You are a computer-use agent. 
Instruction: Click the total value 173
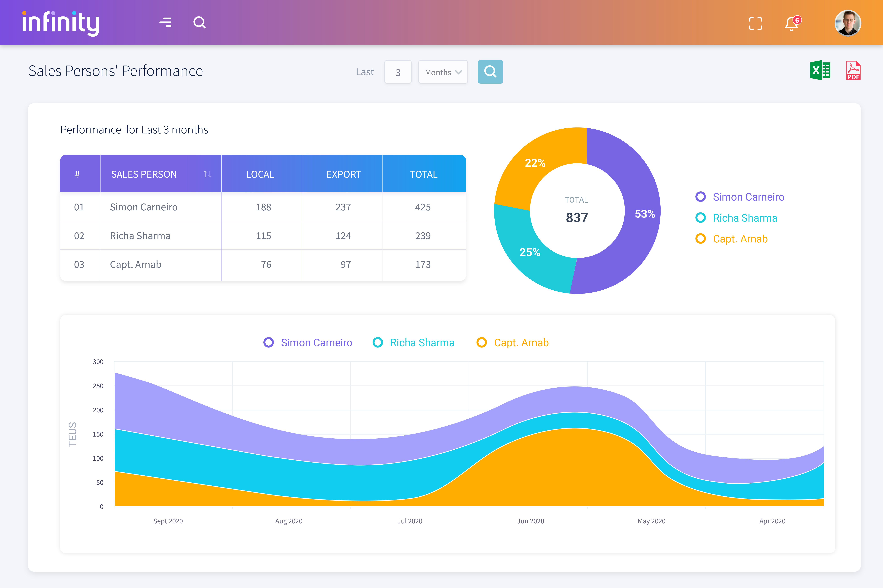tap(423, 264)
